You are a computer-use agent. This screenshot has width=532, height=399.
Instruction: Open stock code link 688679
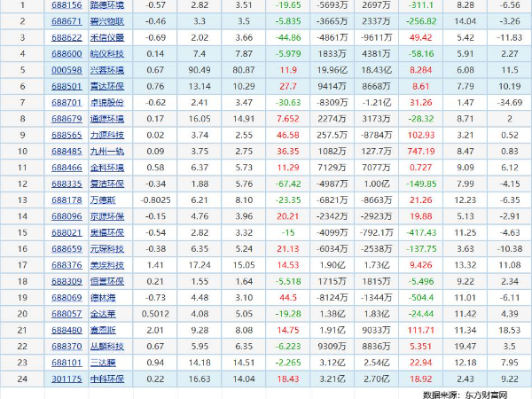pyautogui.click(x=66, y=119)
